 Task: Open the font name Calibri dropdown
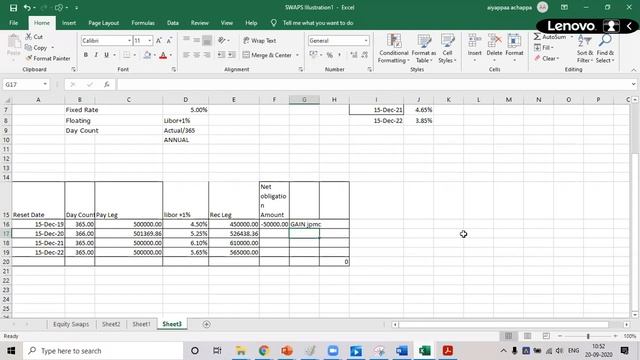point(129,40)
